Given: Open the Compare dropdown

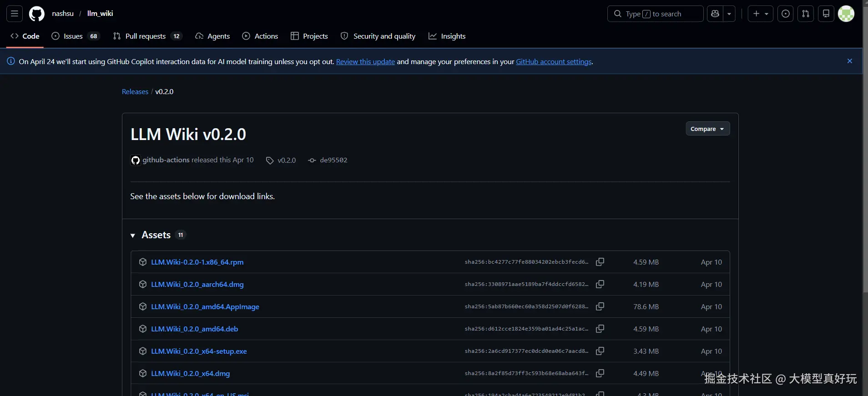Looking at the screenshot, I should 708,129.
